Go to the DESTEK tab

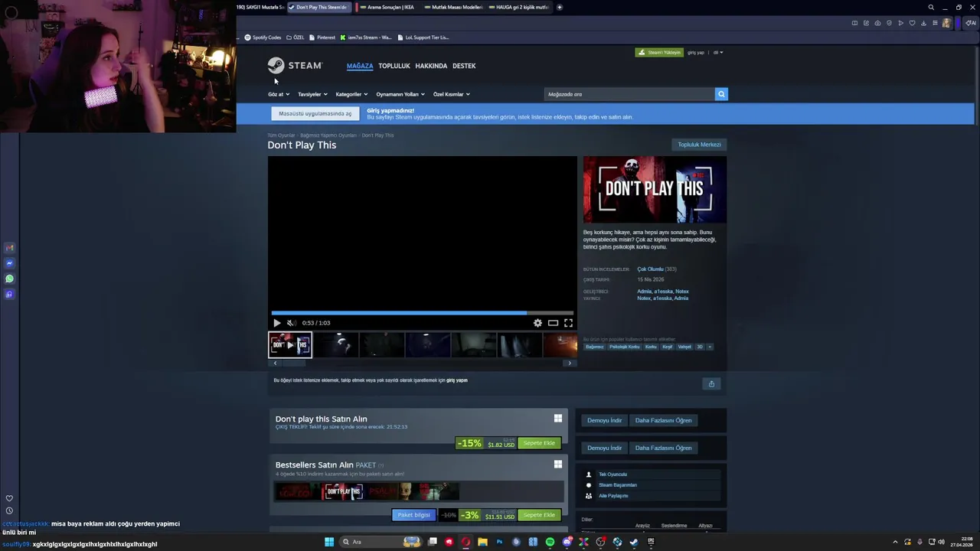pyautogui.click(x=464, y=66)
